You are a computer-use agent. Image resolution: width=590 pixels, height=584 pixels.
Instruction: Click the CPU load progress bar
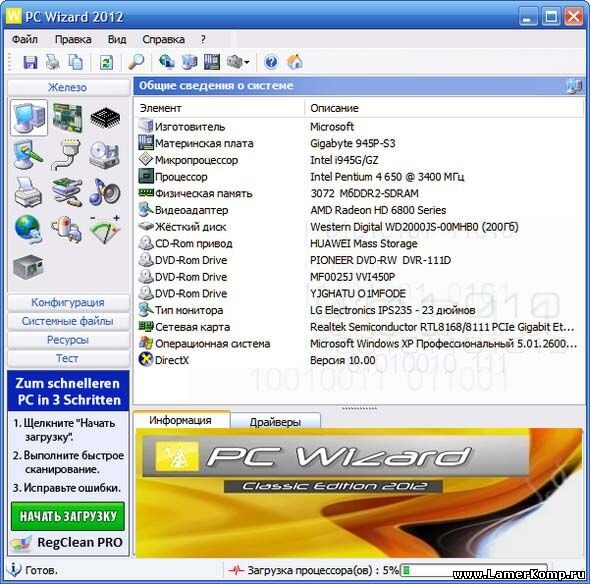click(473, 570)
